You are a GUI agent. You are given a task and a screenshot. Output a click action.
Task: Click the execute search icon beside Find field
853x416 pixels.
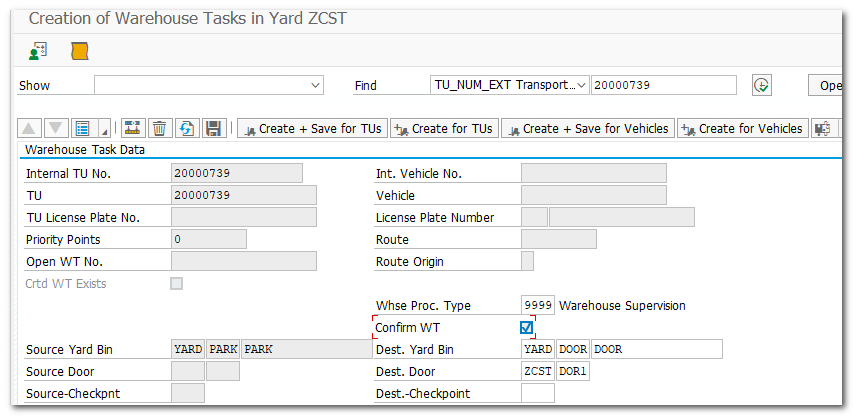(x=762, y=85)
